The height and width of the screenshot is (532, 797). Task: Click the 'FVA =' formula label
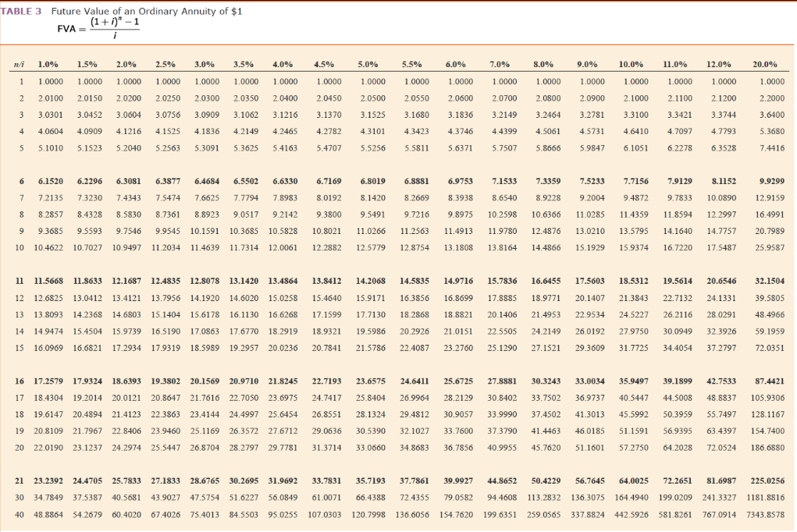tap(71, 29)
